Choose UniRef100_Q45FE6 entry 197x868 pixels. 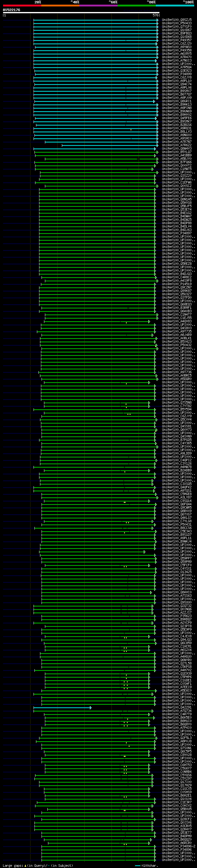click(x=177, y=118)
